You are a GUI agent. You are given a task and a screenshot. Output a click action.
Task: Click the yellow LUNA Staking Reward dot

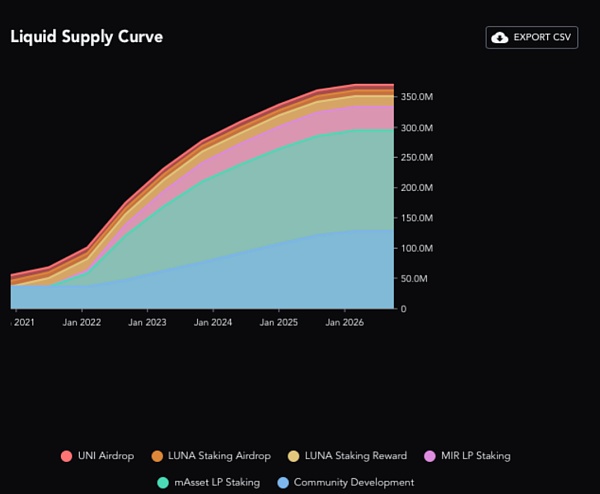[293, 456]
